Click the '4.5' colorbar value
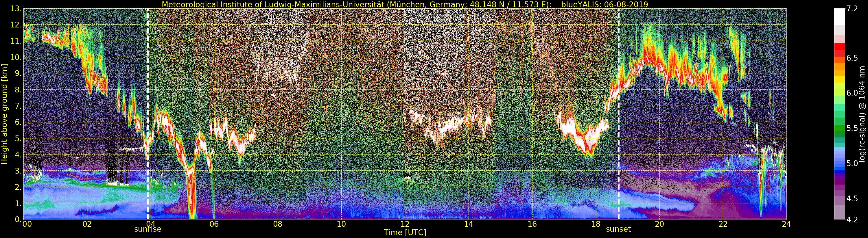The width and height of the screenshot is (868, 238). tap(852, 199)
